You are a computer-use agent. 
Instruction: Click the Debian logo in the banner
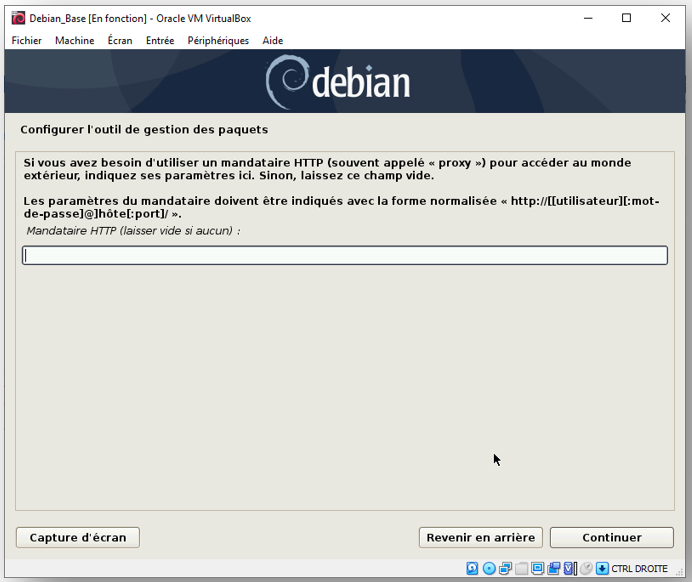(338, 82)
